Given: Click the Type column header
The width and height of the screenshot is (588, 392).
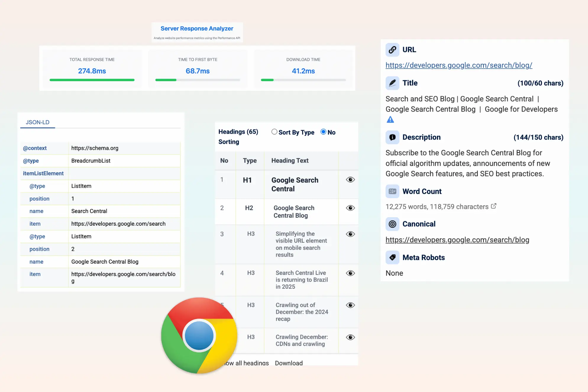Looking at the screenshot, I should point(250,161).
